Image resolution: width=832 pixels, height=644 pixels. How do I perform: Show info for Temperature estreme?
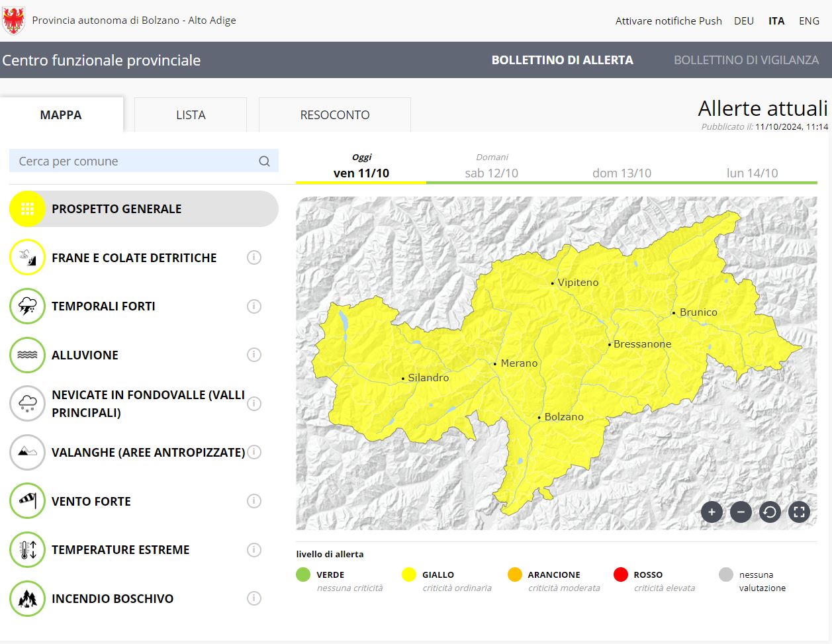click(254, 550)
